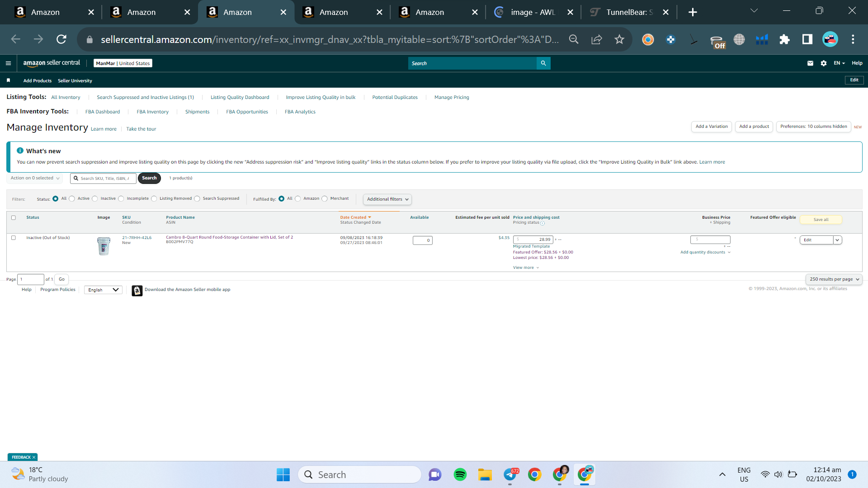This screenshot has width=868, height=488.
Task: Go back to previous page
Action: 16,39
